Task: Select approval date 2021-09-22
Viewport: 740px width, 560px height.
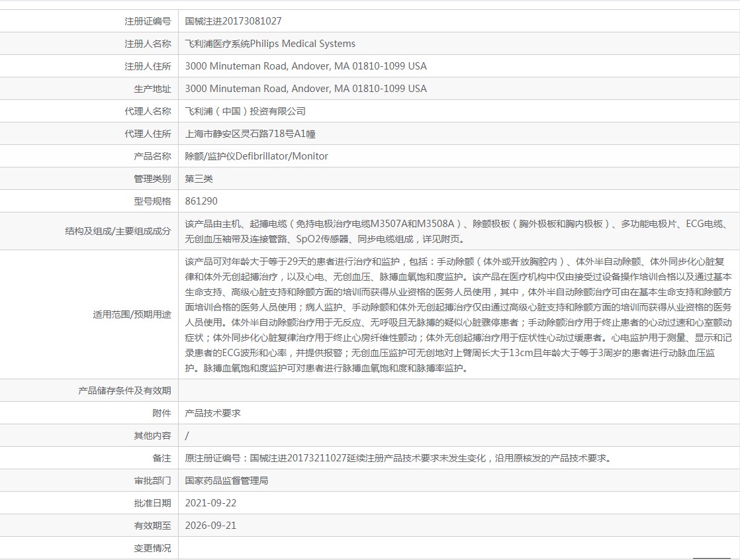Action: point(210,503)
